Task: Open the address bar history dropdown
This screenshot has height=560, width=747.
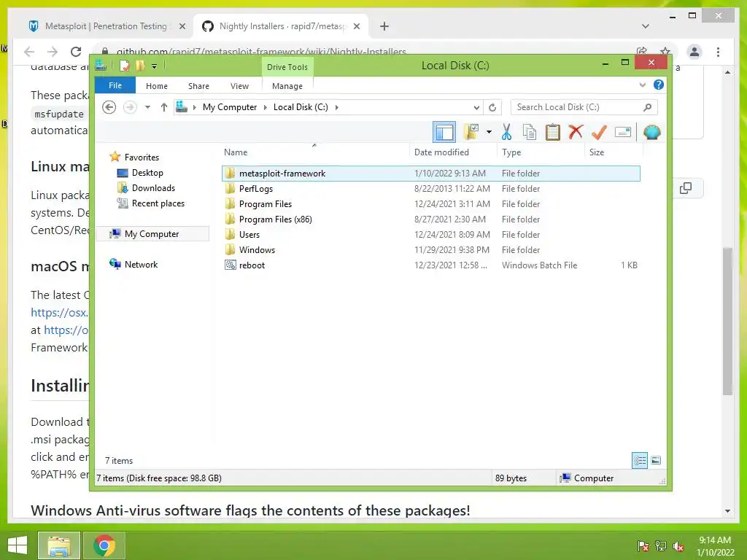Action: pyautogui.click(x=476, y=107)
